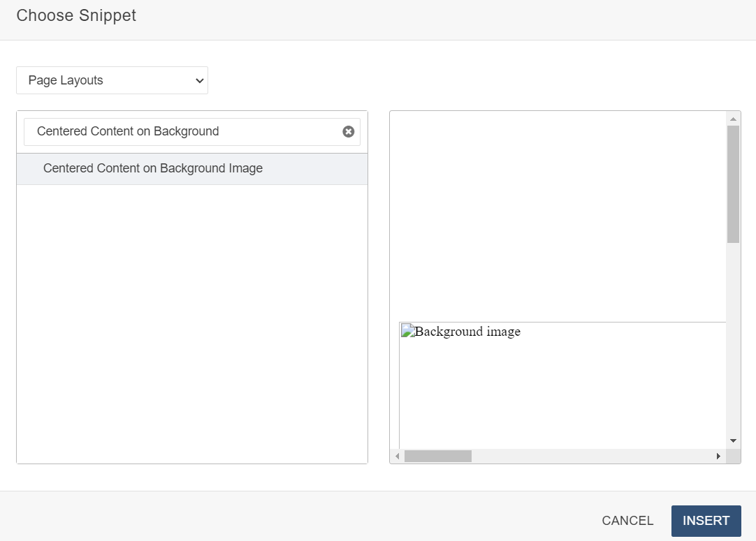Image resolution: width=756 pixels, height=541 pixels.
Task: Click the preview scrollbar down arrow
Action: pyautogui.click(x=733, y=440)
